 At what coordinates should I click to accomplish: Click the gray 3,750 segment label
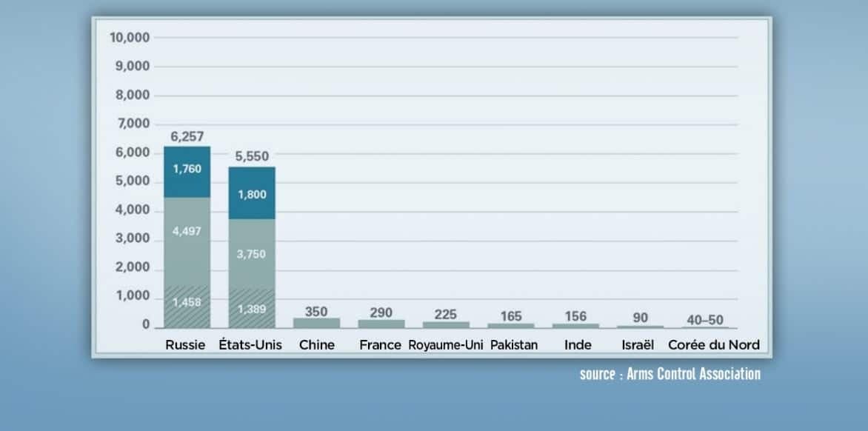[x=251, y=254]
